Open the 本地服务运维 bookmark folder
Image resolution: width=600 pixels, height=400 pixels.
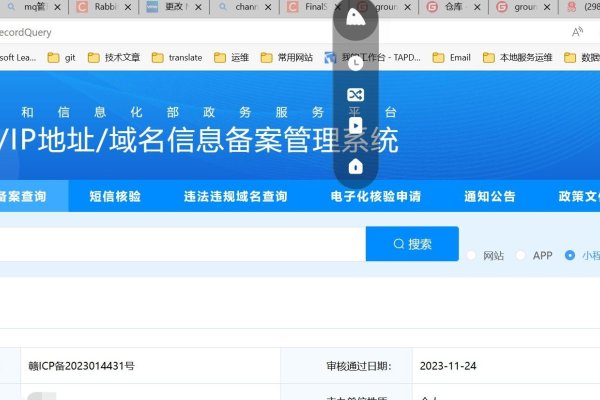[517, 58]
